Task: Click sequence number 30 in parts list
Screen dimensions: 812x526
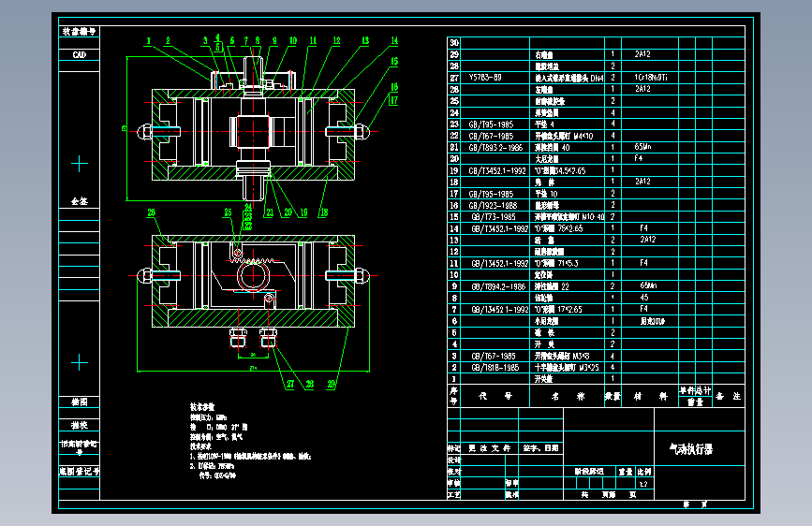Action: 454,43
